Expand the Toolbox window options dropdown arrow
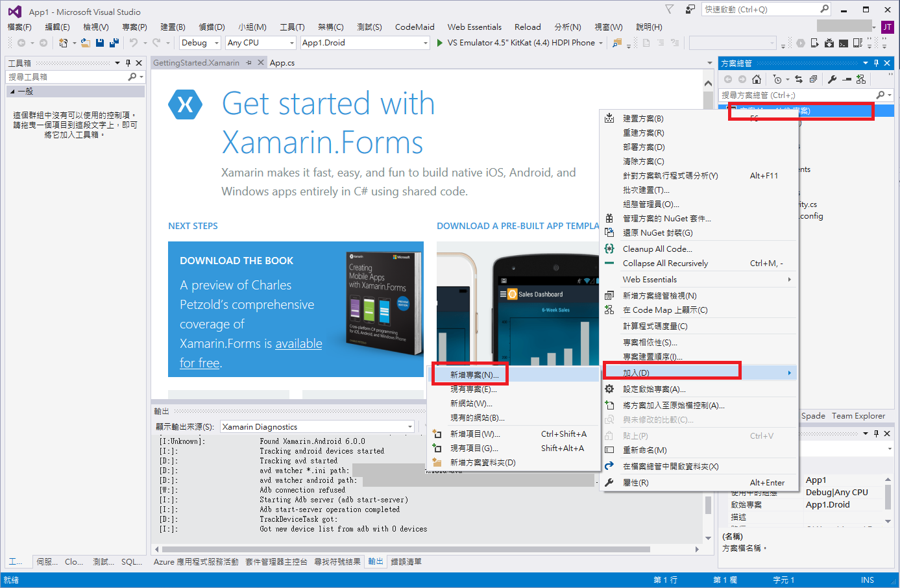This screenshot has height=588, width=900. click(x=117, y=63)
